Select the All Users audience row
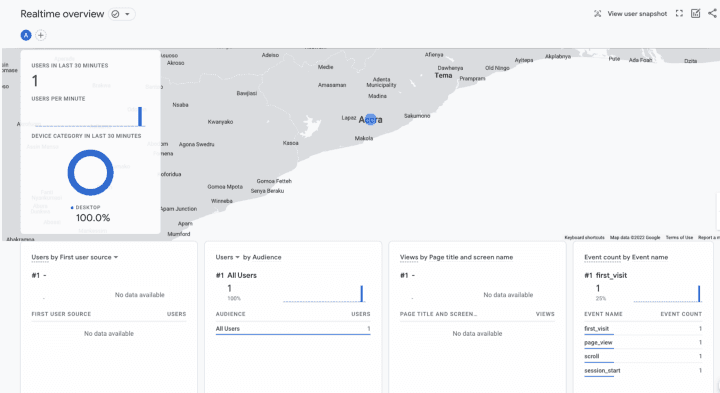The height and width of the screenshot is (393, 720). click(x=293, y=329)
